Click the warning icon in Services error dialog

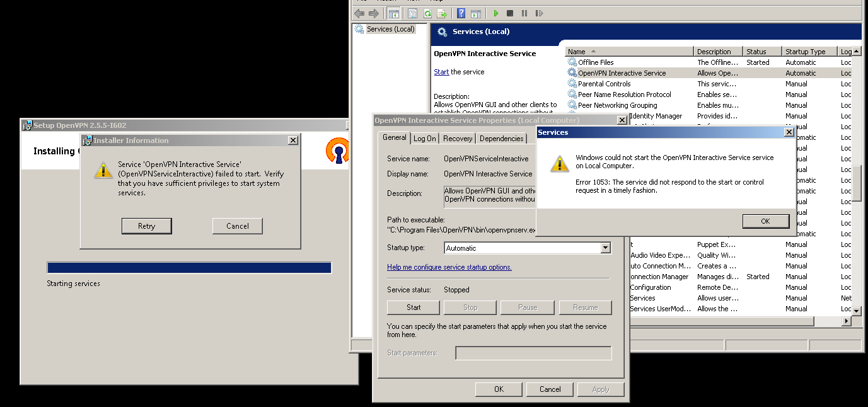(560, 163)
